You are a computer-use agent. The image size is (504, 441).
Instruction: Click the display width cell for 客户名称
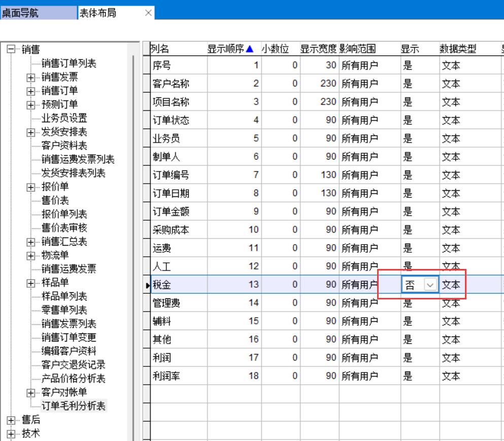[319, 84]
